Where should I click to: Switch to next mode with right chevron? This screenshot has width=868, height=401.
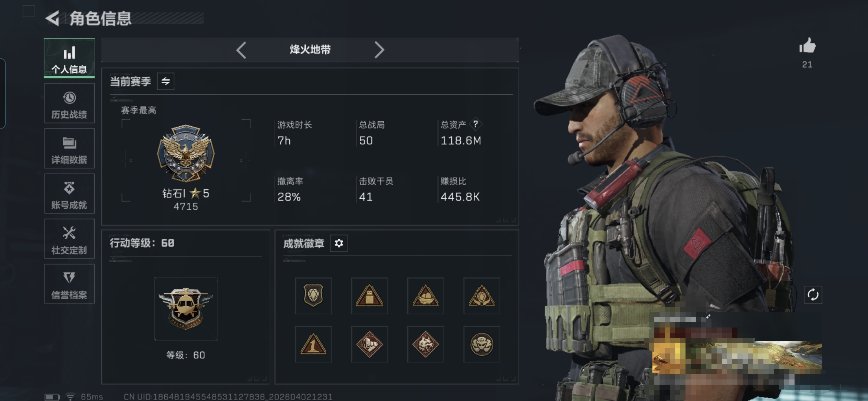379,50
